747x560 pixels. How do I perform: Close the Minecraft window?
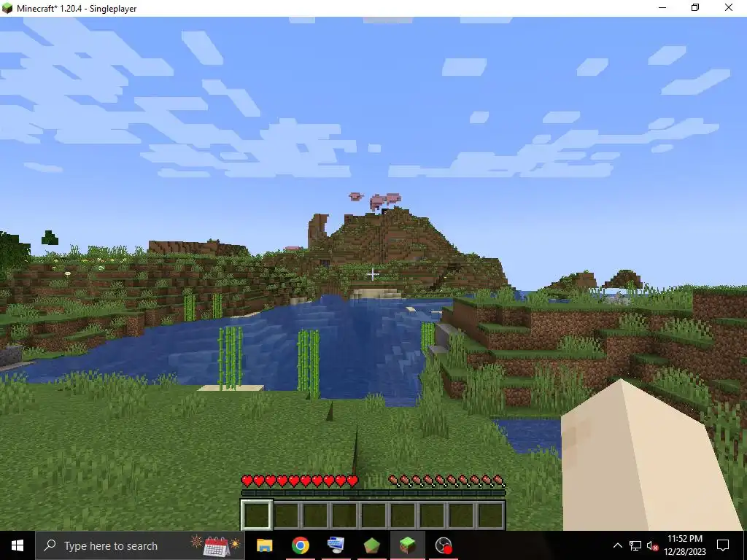click(729, 8)
